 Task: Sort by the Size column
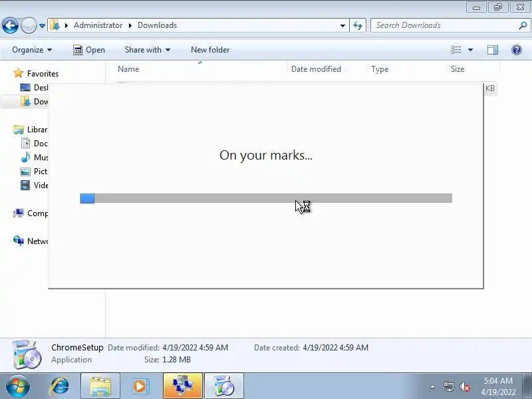click(x=458, y=69)
